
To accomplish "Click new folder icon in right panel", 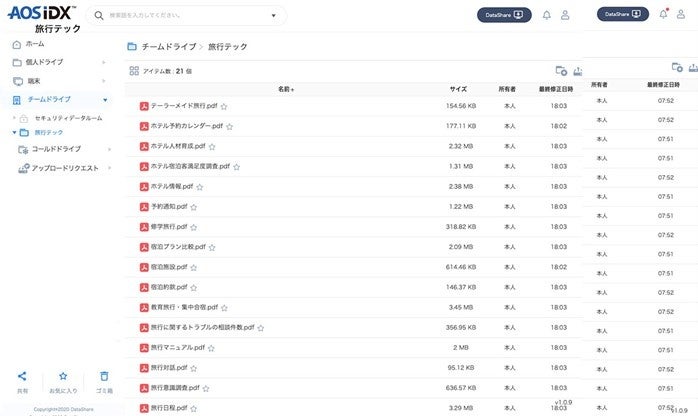I will (677, 67).
